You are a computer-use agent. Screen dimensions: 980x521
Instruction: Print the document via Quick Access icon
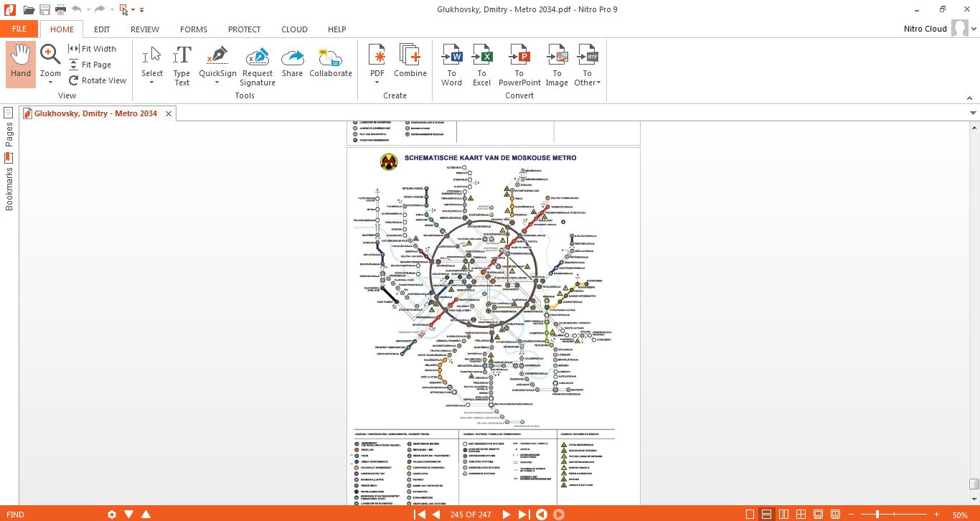coord(61,9)
